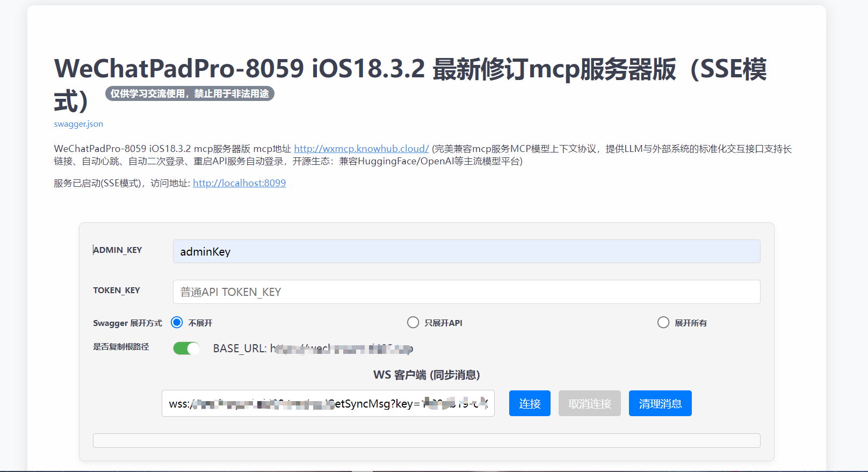Click the 取消连接 button
This screenshot has width=868, height=472.
(x=589, y=404)
